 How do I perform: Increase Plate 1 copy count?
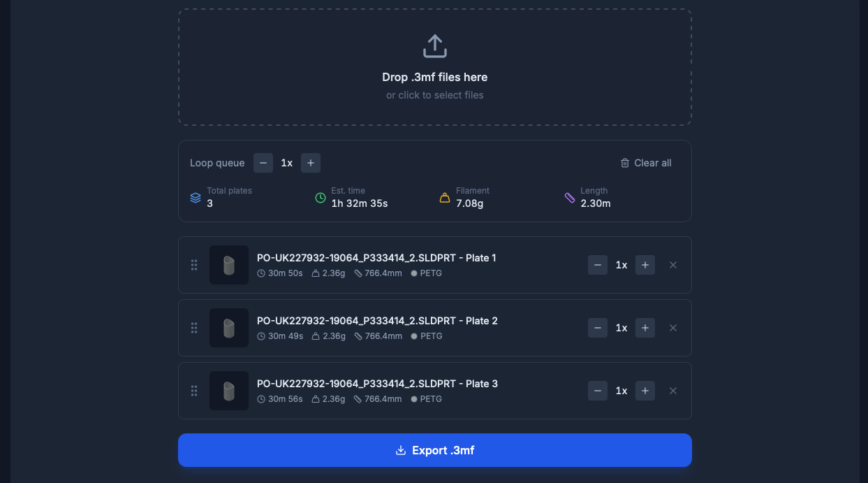click(x=645, y=265)
